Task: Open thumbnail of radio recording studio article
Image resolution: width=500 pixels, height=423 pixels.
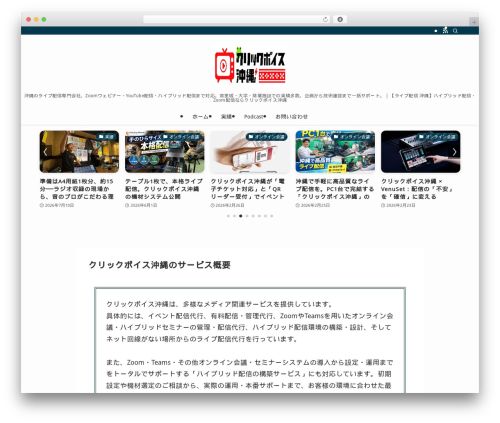Action: click(79, 152)
